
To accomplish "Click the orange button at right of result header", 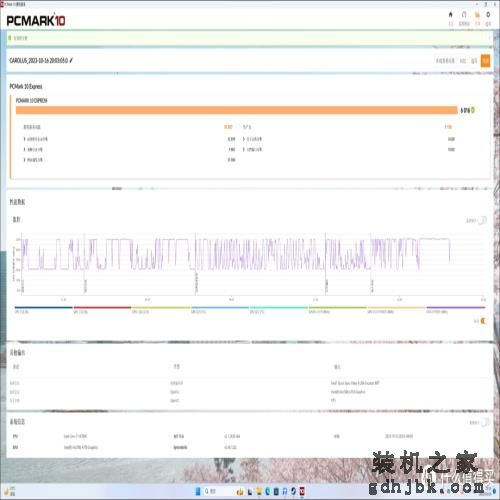I will [x=485, y=61].
